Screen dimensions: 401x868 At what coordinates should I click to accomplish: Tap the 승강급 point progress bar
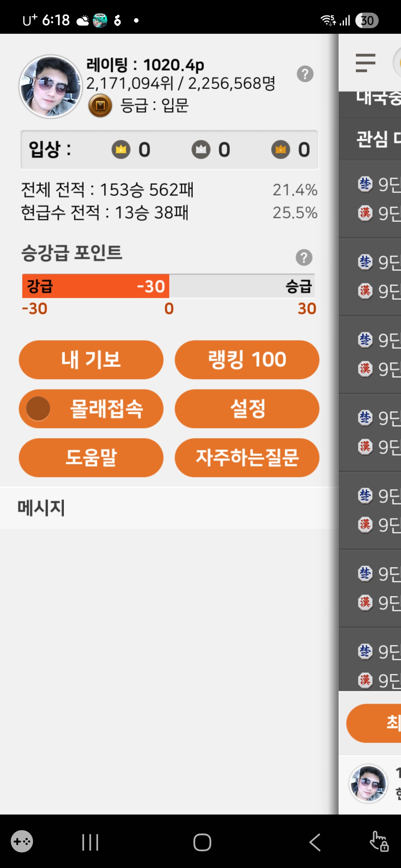[168, 286]
